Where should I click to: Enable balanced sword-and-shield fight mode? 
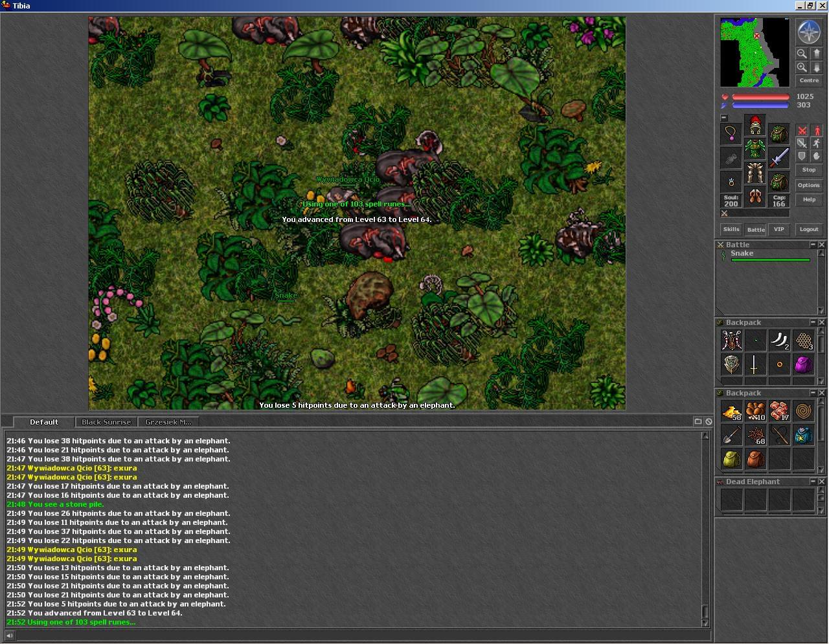[x=802, y=143]
